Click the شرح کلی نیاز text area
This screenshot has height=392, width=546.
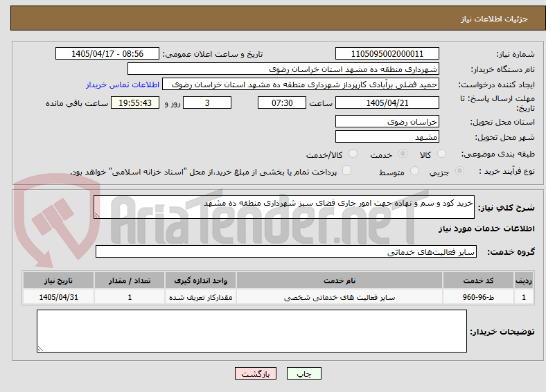click(284, 207)
